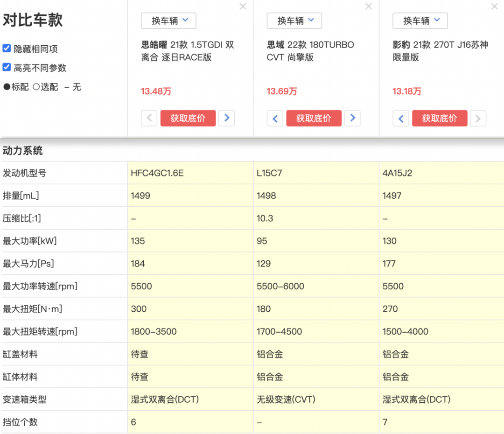
Task: Open 思皓曜 21款 1.5TGDI model title
Action: [188, 51]
